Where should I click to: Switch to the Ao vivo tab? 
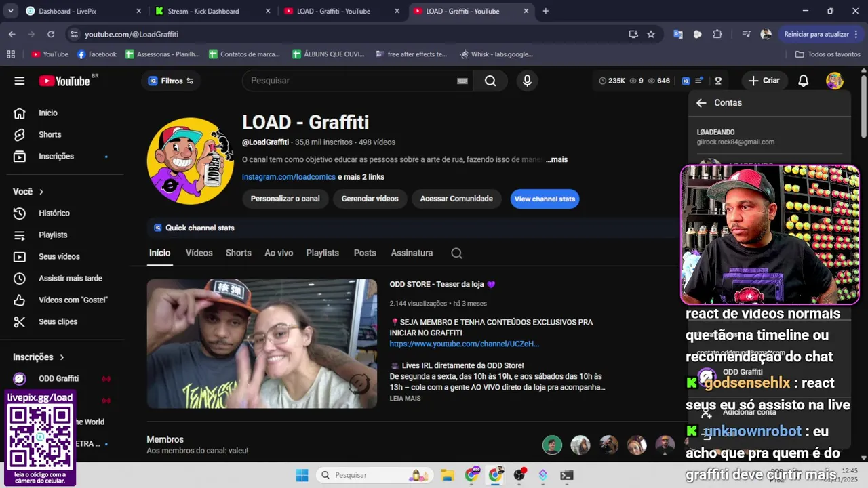click(x=279, y=253)
